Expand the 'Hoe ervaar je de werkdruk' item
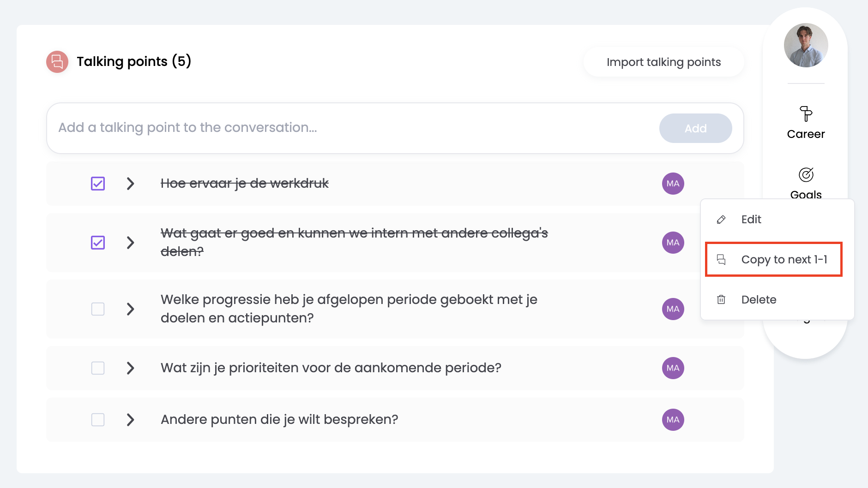Screen dimensions: 868x488 click(x=131, y=184)
